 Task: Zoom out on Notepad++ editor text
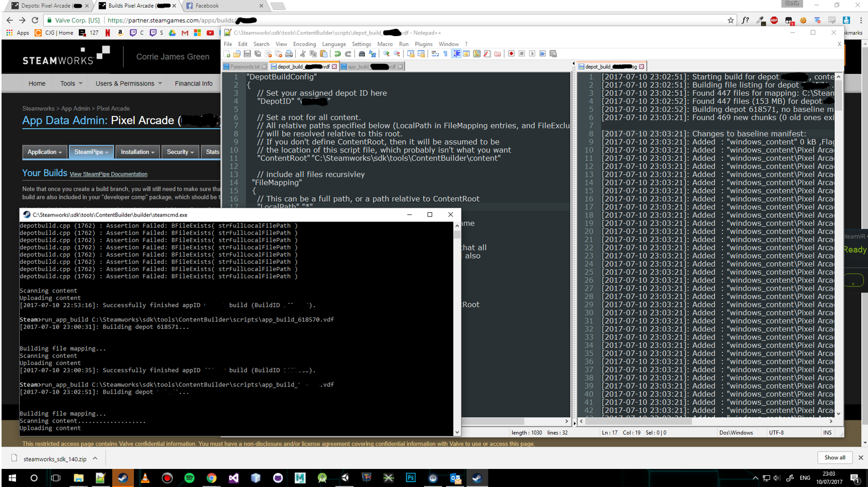(397, 54)
